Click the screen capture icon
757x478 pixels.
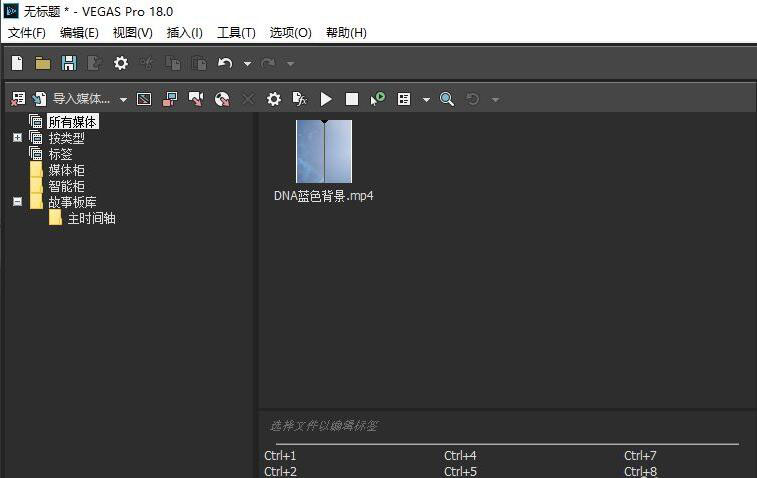pyautogui.click(x=144, y=99)
